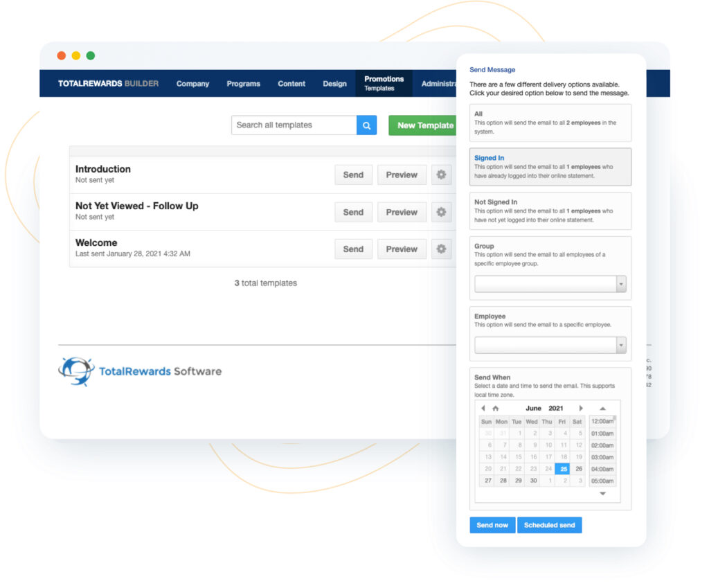Open settings gear for the Introduction template
709x588 pixels.
tap(441, 175)
